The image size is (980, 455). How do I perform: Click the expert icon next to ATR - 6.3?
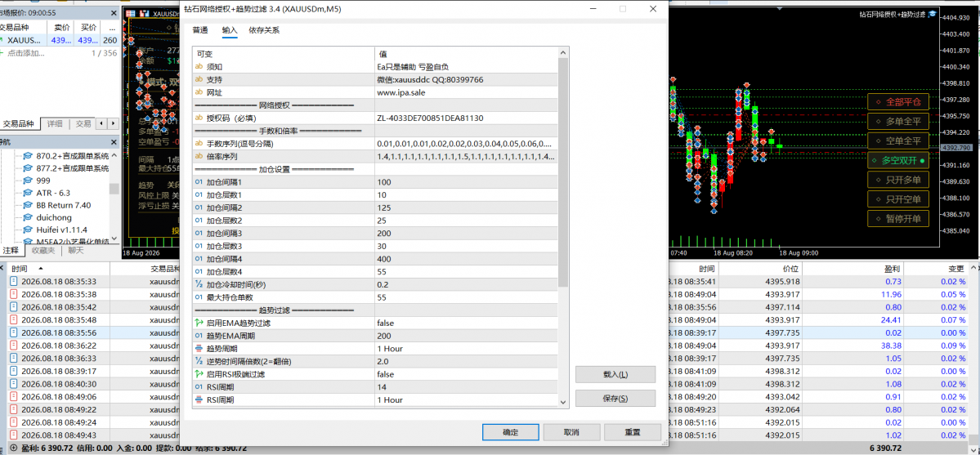pyautogui.click(x=28, y=193)
